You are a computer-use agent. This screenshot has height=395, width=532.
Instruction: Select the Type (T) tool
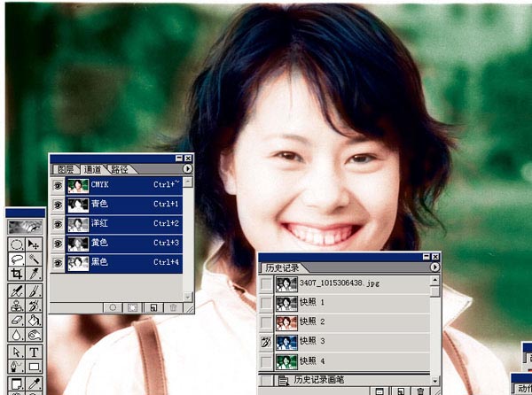34,352
